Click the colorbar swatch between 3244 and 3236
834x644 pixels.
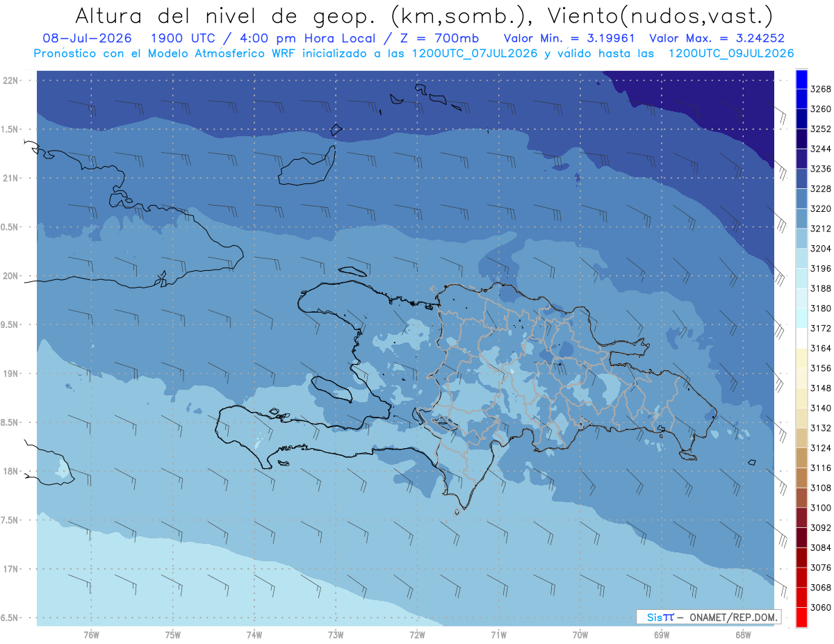pos(801,158)
